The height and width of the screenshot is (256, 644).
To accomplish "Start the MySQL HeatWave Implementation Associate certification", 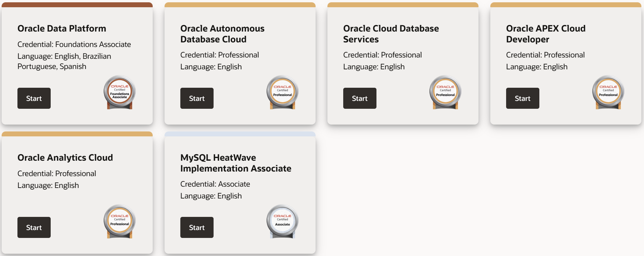I will [197, 227].
